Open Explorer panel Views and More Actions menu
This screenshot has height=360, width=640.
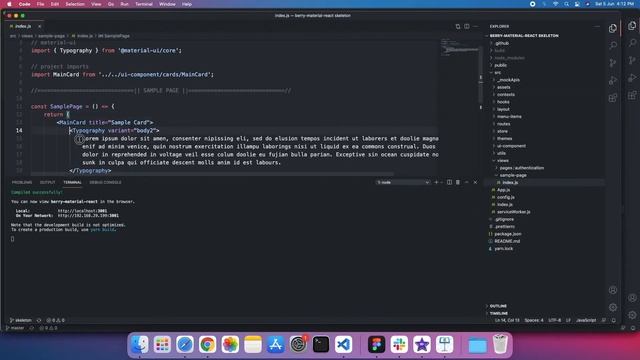[597, 26]
